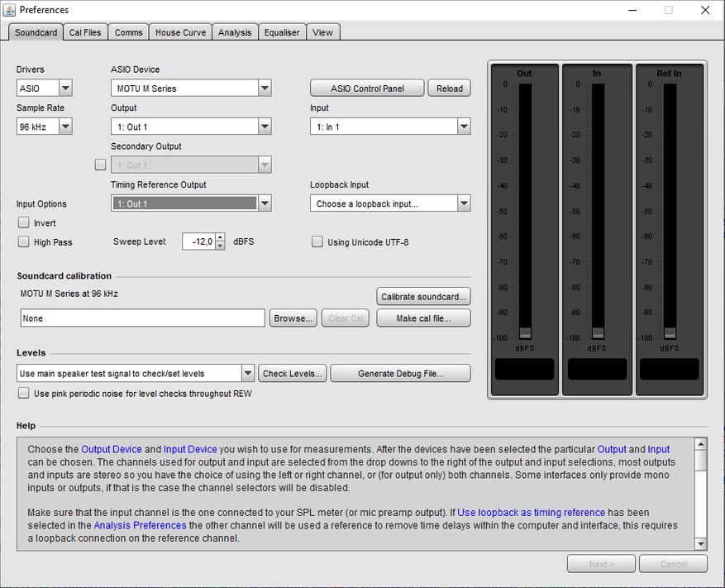The width and height of the screenshot is (725, 588).
Task: Open the Comms tab
Action: pos(128,32)
